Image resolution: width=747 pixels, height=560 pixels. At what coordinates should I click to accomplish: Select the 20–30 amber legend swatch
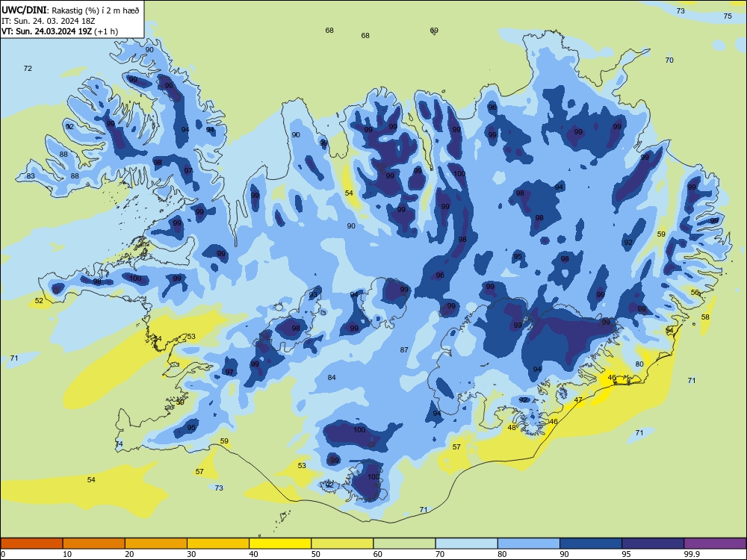click(x=156, y=544)
